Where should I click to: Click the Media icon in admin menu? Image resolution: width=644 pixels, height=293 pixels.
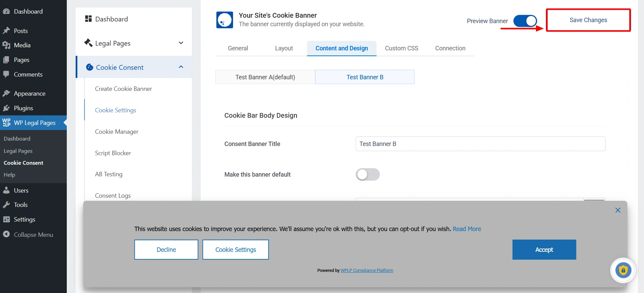click(6, 45)
